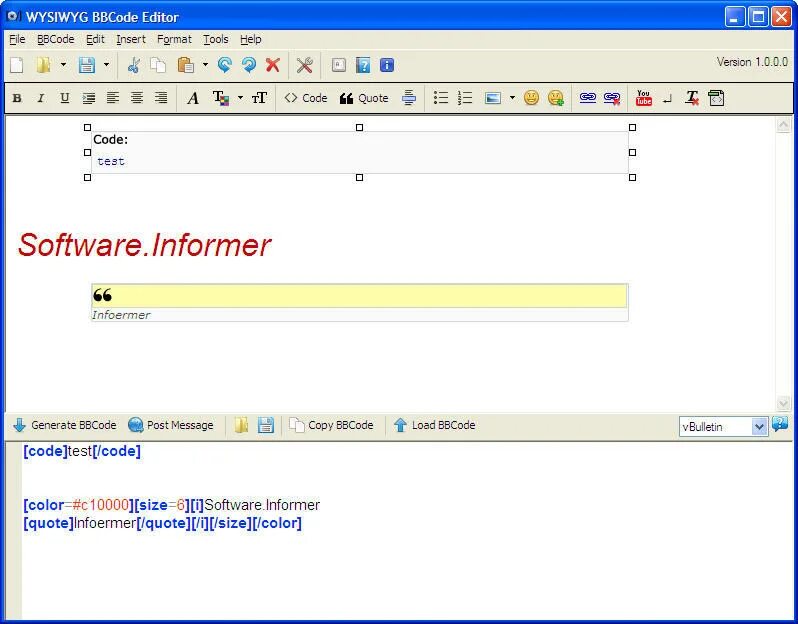Click the editor scrollbar down arrow
The image size is (798, 624).
[783, 404]
